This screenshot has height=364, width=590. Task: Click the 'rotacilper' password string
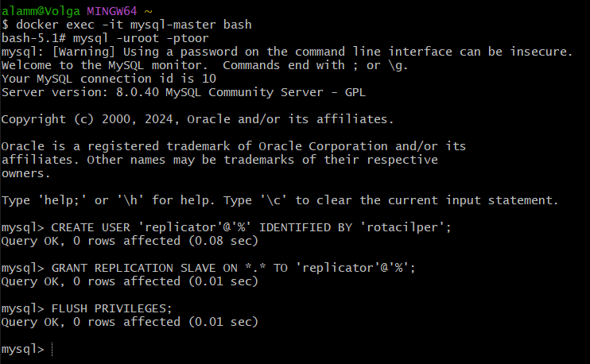pyautogui.click(x=402, y=227)
